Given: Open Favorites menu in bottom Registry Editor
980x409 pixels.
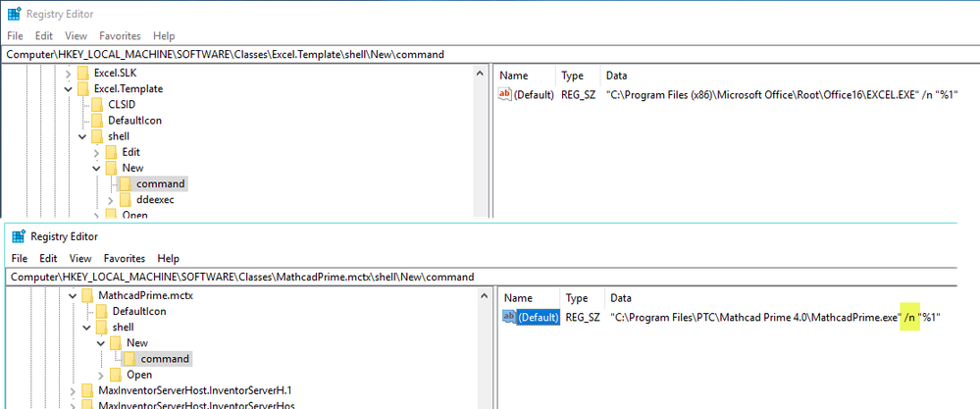Looking at the screenshot, I should [x=125, y=258].
